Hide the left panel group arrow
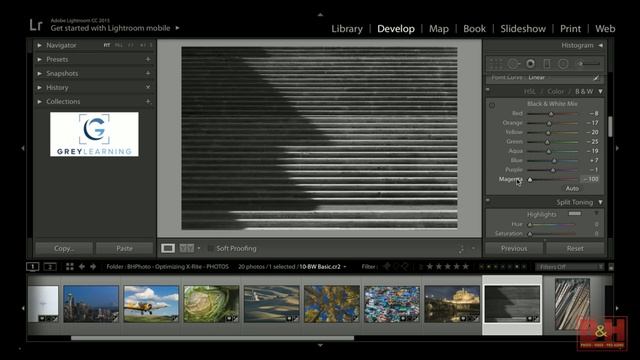640x360 pixels. pyautogui.click(x=23, y=148)
